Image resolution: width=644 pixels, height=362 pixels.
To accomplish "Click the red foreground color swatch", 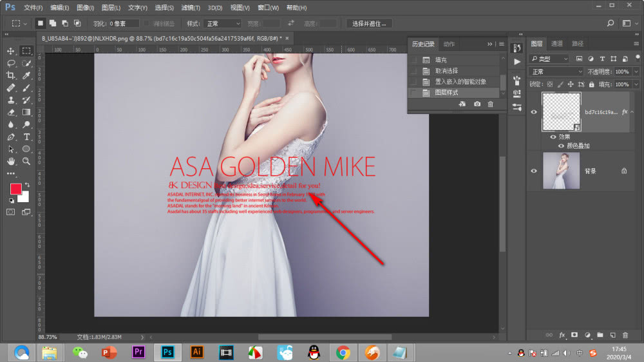I will pyautogui.click(x=15, y=189).
